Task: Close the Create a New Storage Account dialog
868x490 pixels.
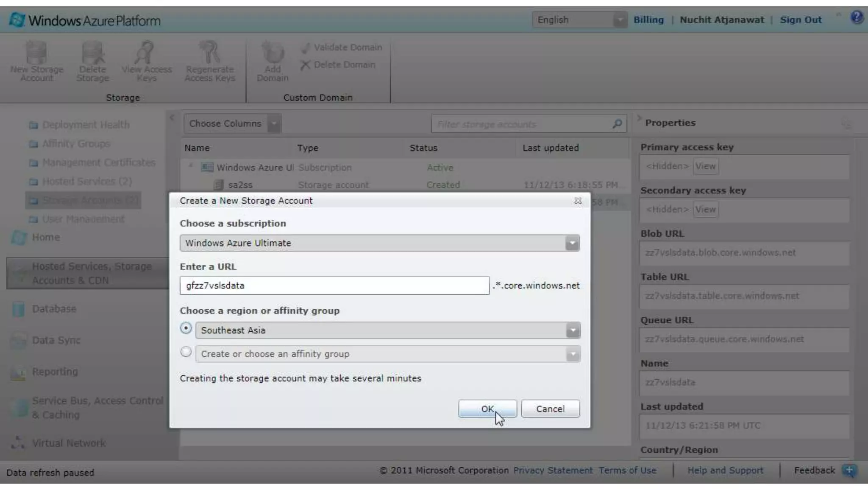Action: click(x=578, y=201)
